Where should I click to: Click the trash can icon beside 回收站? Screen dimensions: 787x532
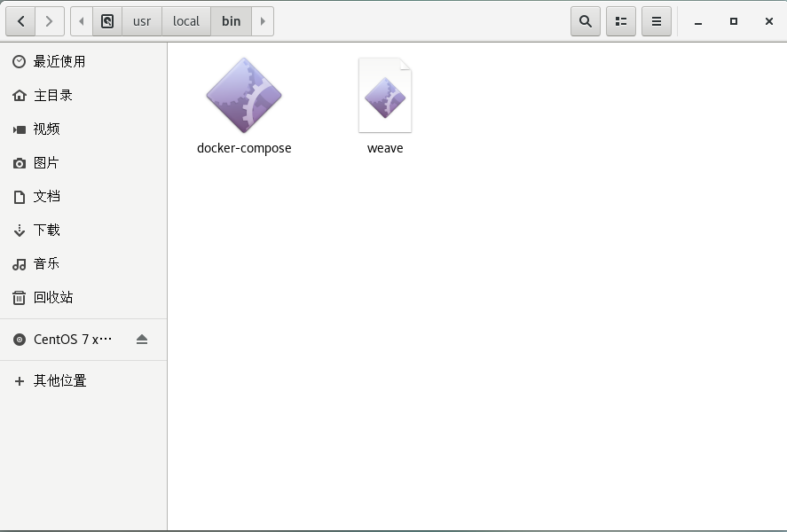click(x=19, y=298)
